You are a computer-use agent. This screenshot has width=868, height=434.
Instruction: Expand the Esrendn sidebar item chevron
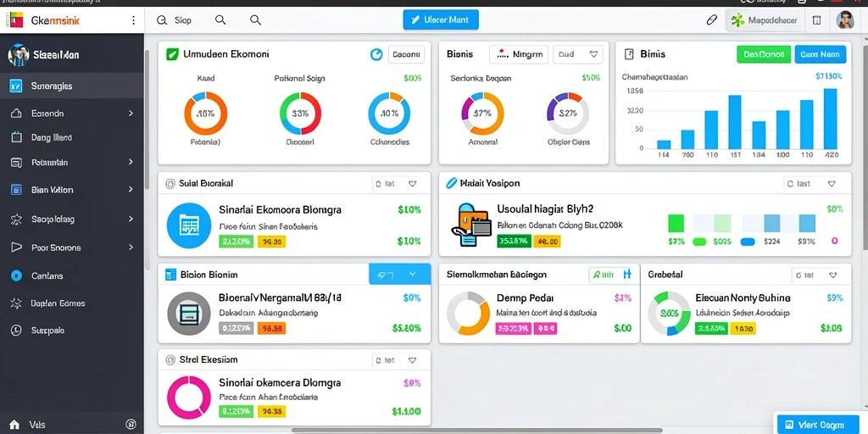point(131,114)
